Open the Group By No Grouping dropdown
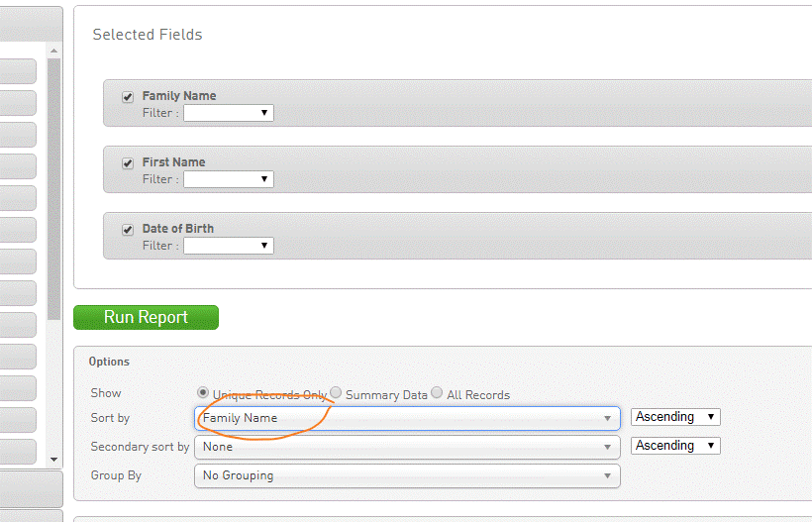The image size is (812, 522). [407, 475]
